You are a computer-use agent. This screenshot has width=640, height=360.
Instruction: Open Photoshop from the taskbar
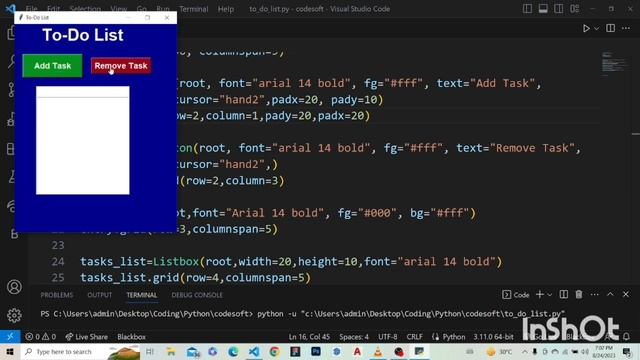click(x=316, y=351)
